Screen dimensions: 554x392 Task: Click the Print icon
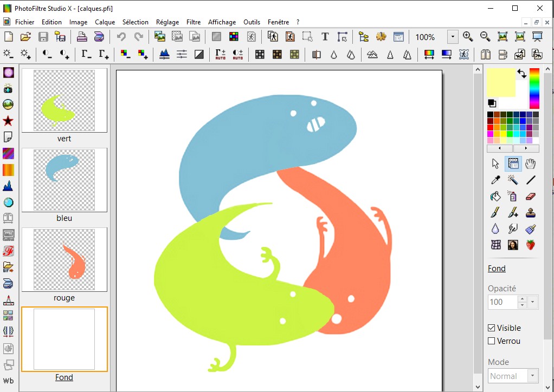[x=82, y=37]
